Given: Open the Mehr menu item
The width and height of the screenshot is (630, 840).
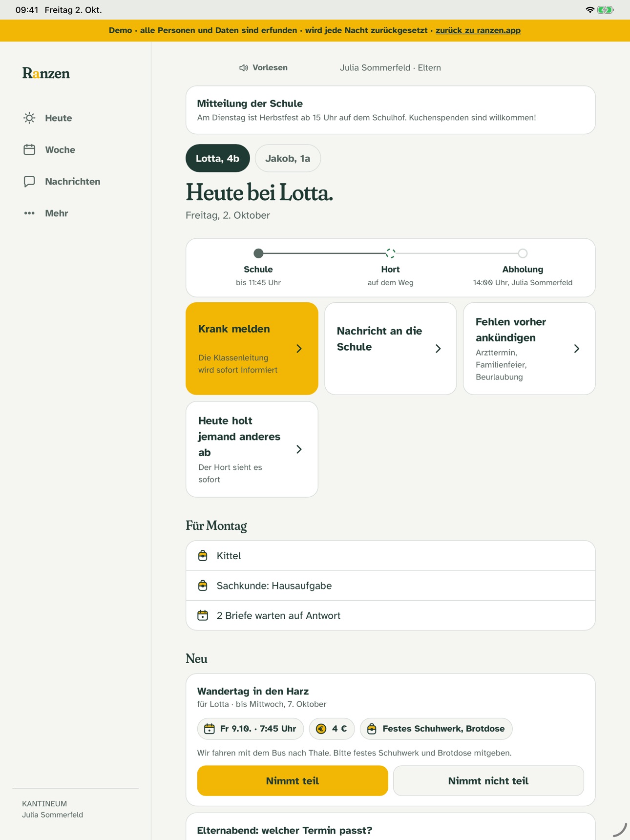Looking at the screenshot, I should click(x=76, y=213).
